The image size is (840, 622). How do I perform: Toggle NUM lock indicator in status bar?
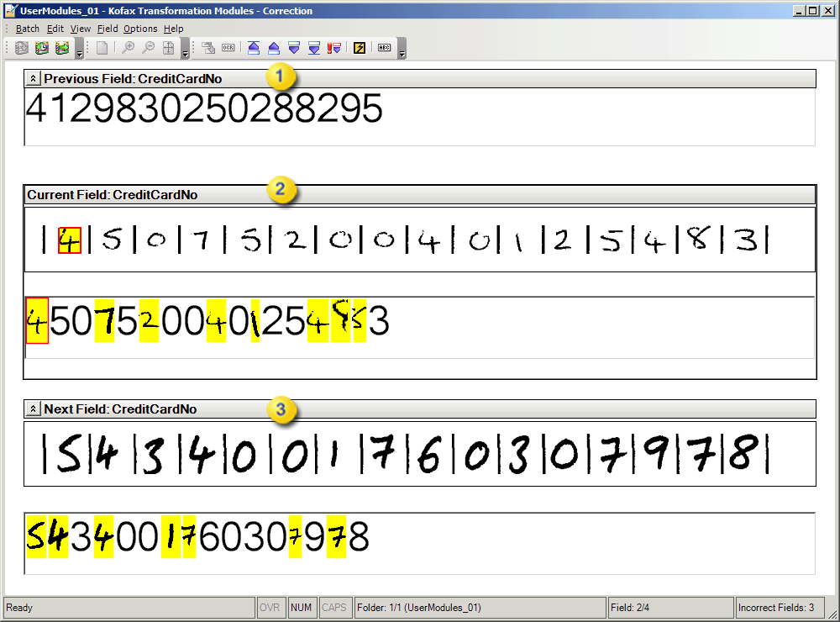pos(302,607)
